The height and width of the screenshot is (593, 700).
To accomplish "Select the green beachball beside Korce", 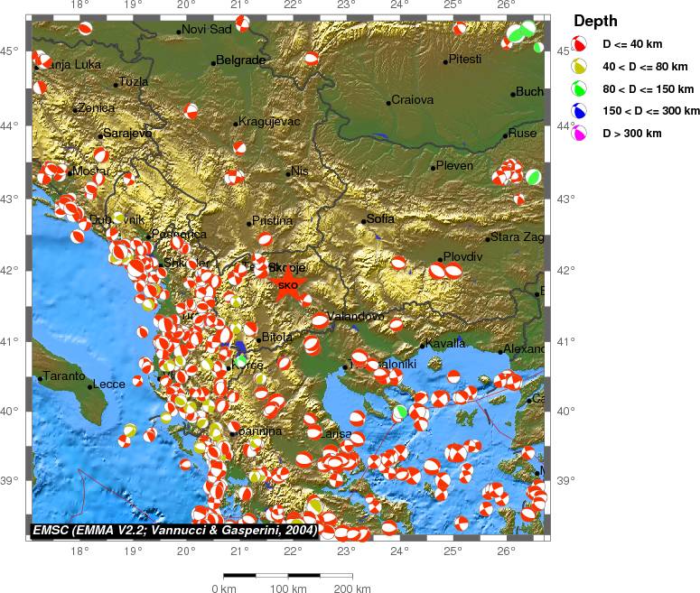I will coord(241,359).
